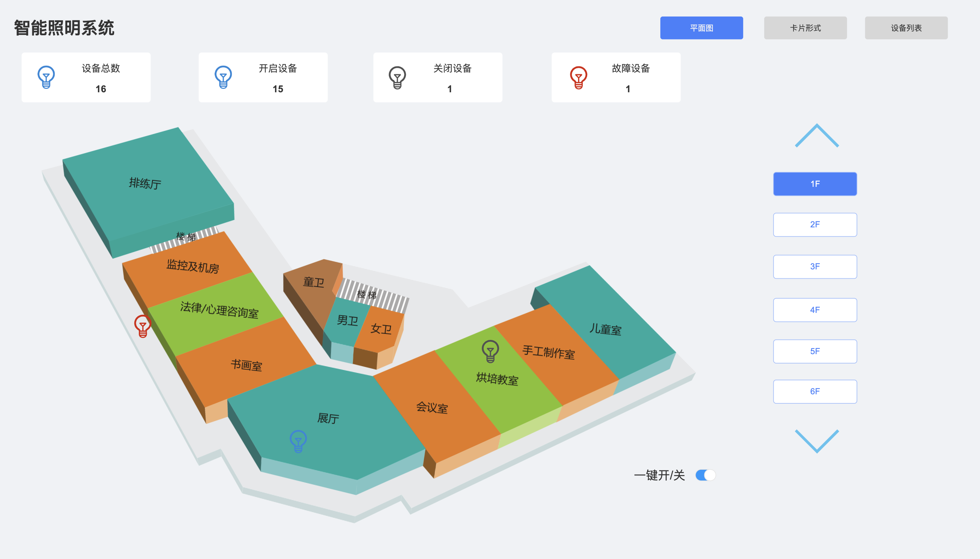Screen dimensions: 980x559
Task: Click the blue bulb in 展厅
Action: (x=298, y=441)
